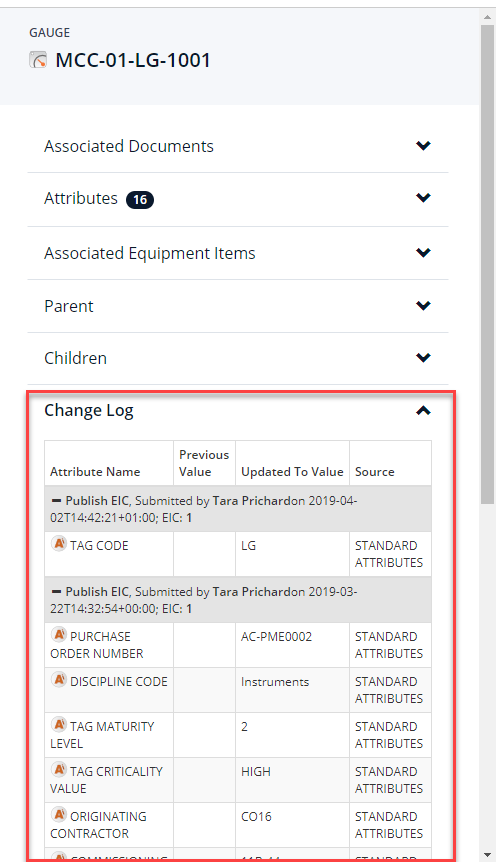Click the attribute icon next to DISCIPLINE CODE

tap(59, 679)
